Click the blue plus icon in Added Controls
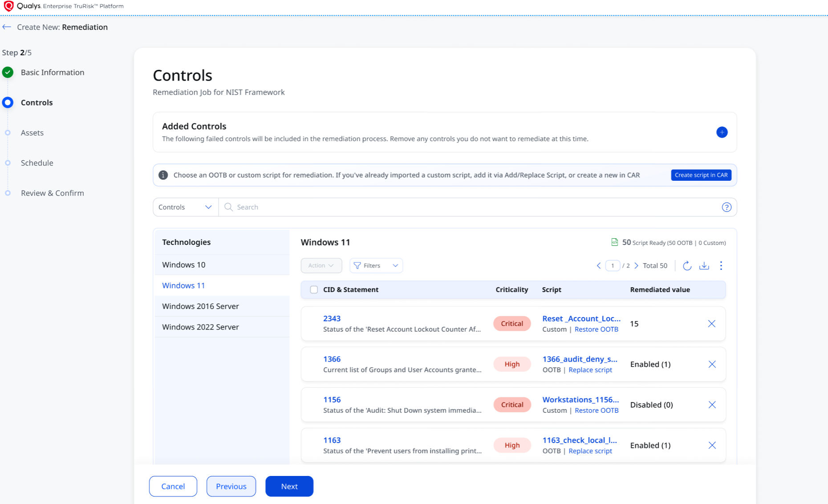Screen dimensions: 828x504 pos(722,132)
